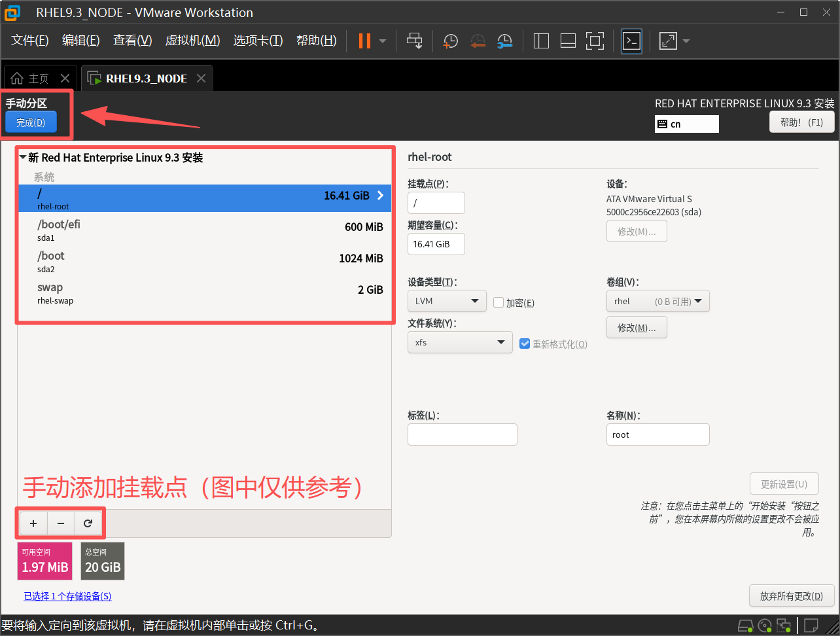The width and height of the screenshot is (840, 636).
Task: Click the chevron arrow on root row
Action: 381,195
